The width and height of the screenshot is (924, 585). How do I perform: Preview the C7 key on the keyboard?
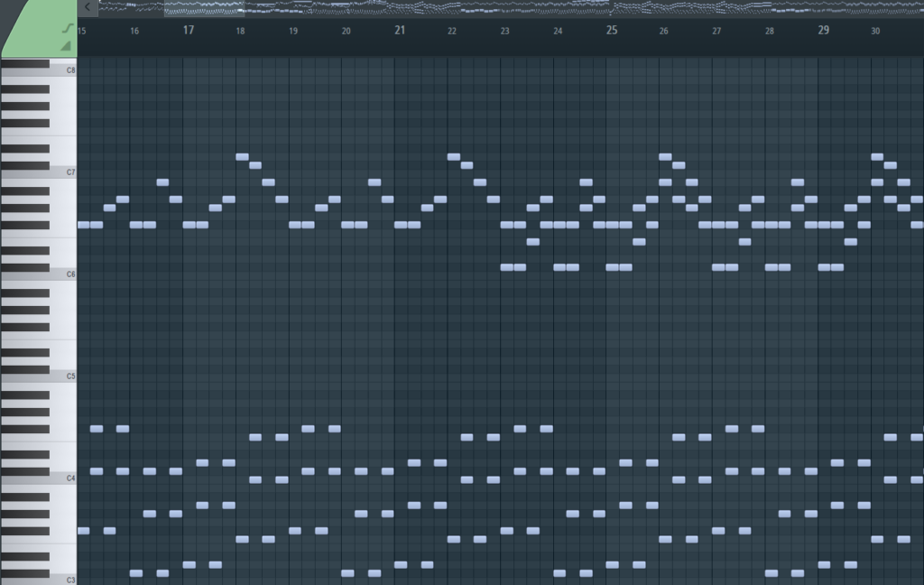pos(36,172)
